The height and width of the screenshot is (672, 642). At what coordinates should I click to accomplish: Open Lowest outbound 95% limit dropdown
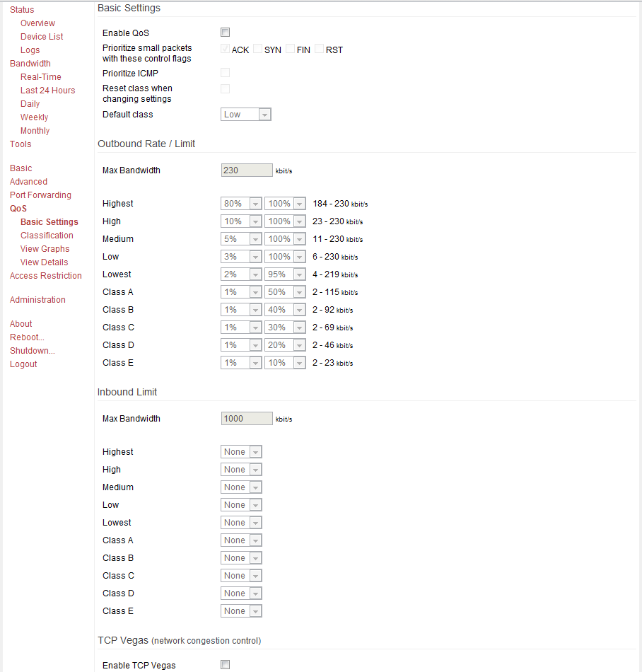coord(284,274)
